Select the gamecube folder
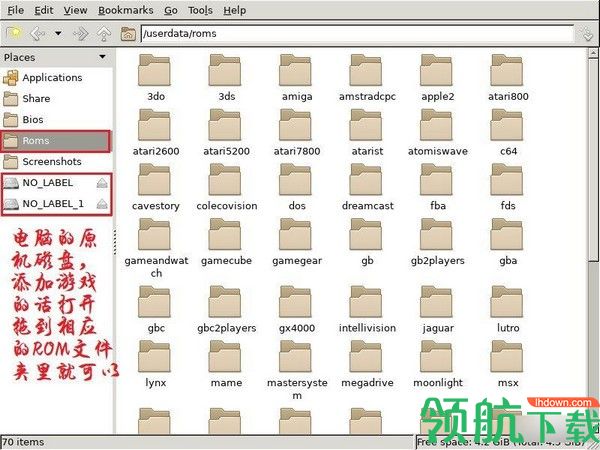600x450 pixels. [x=226, y=242]
